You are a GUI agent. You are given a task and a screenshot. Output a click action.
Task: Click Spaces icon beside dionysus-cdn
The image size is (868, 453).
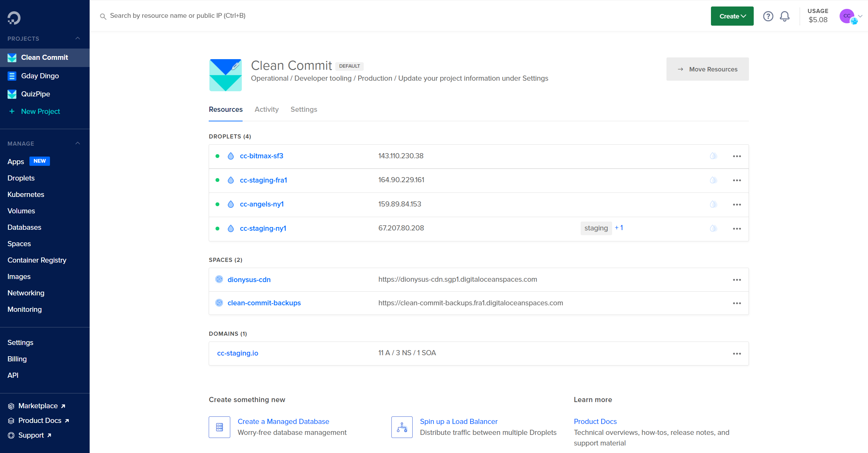point(219,279)
